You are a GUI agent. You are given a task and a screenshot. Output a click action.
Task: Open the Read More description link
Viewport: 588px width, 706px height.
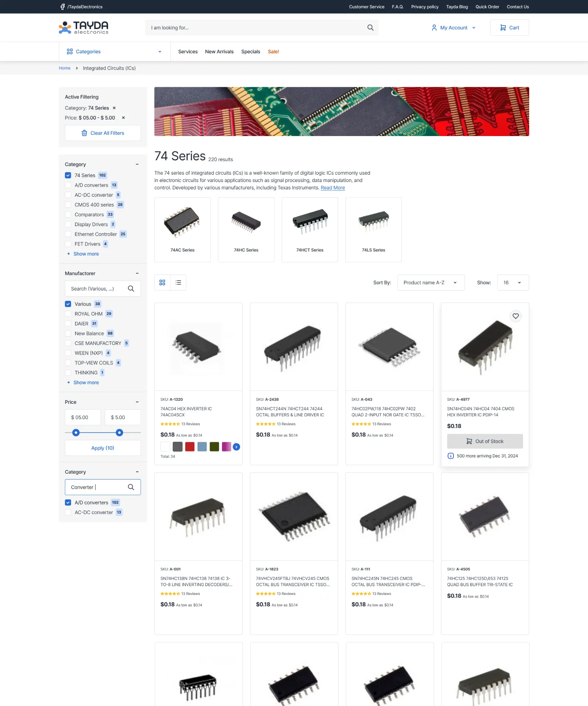click(x=333, y=188)
